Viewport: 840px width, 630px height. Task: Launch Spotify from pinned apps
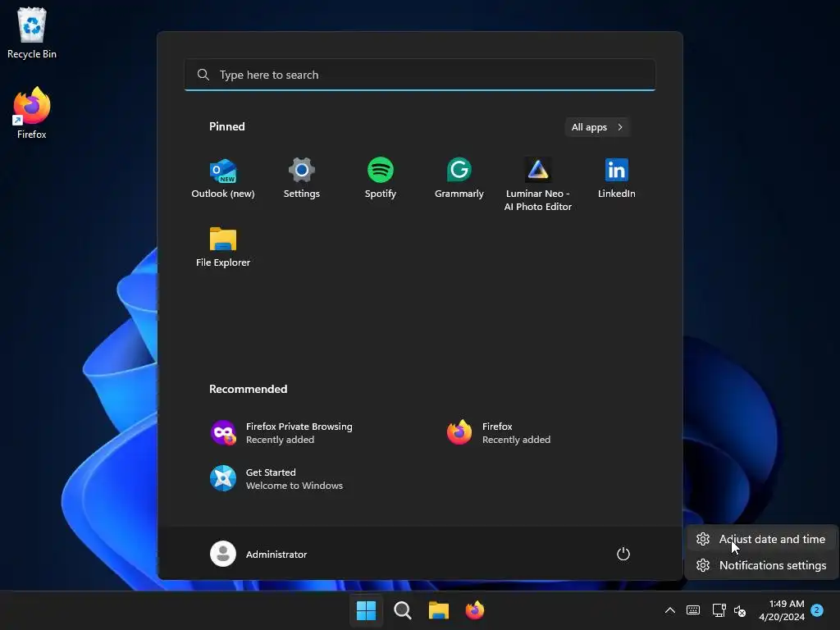click(381, 179)
